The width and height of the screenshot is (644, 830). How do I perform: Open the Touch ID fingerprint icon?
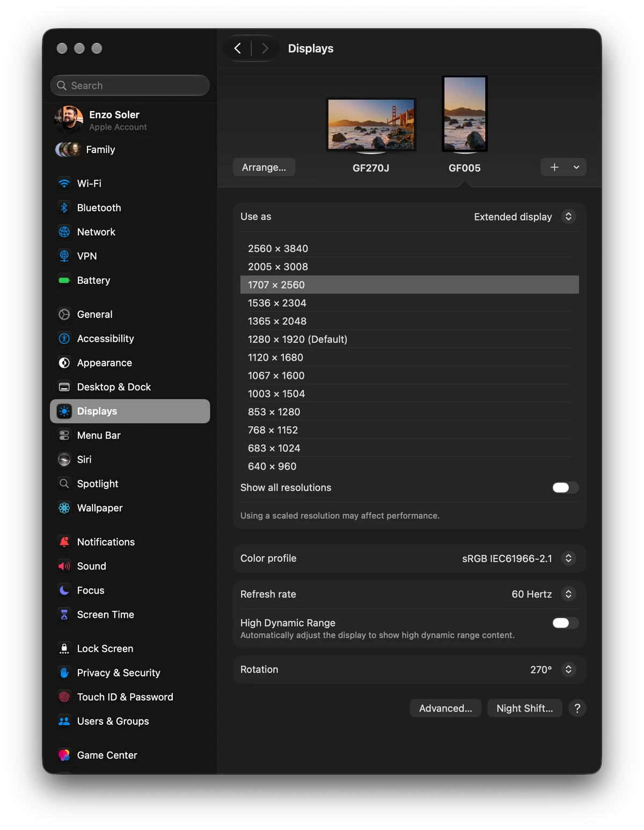tap(64, 697)
